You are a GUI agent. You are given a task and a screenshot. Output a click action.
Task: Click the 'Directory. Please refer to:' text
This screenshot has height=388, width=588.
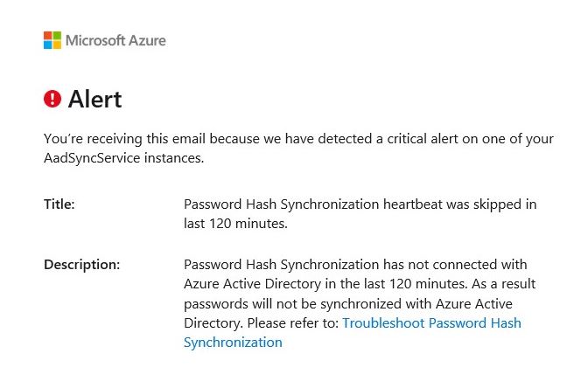(262, 322)
